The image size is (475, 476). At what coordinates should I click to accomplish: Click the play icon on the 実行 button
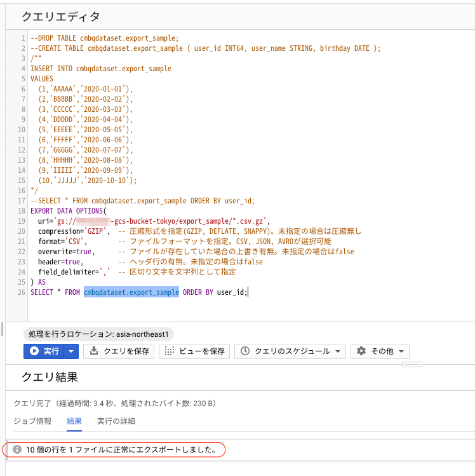pyautogui.click(x=34, y=351)
